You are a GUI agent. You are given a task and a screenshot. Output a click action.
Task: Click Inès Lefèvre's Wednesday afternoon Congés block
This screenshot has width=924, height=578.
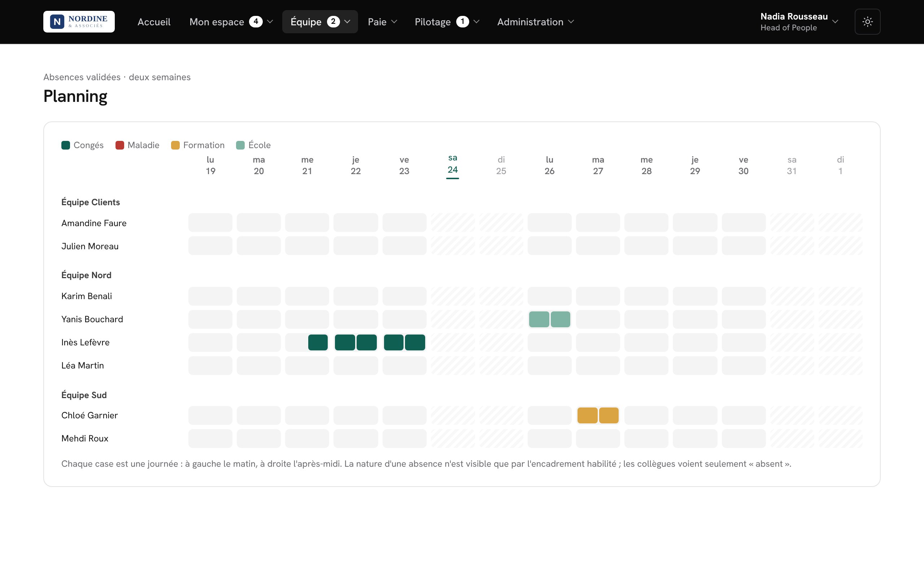coord(318,342)
